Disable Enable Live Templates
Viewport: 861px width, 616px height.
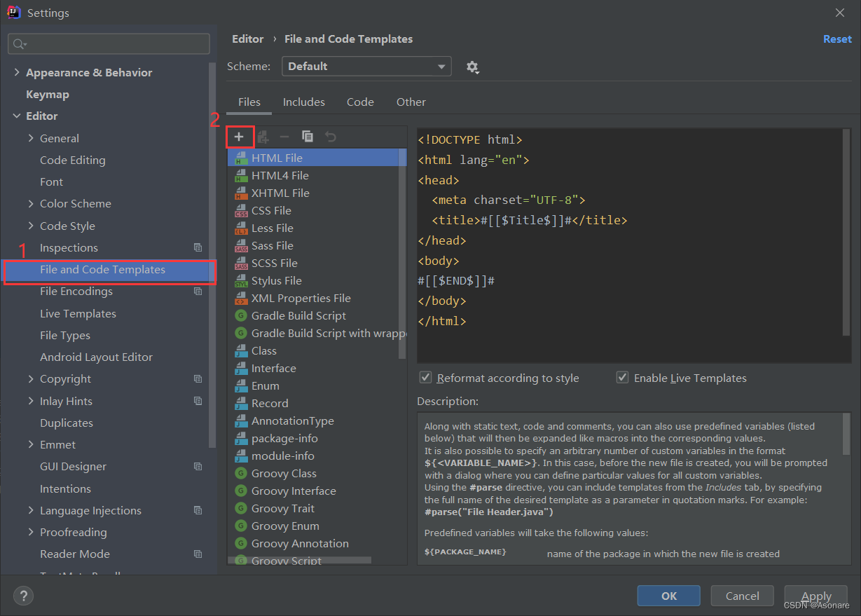[x=622, y=377]
